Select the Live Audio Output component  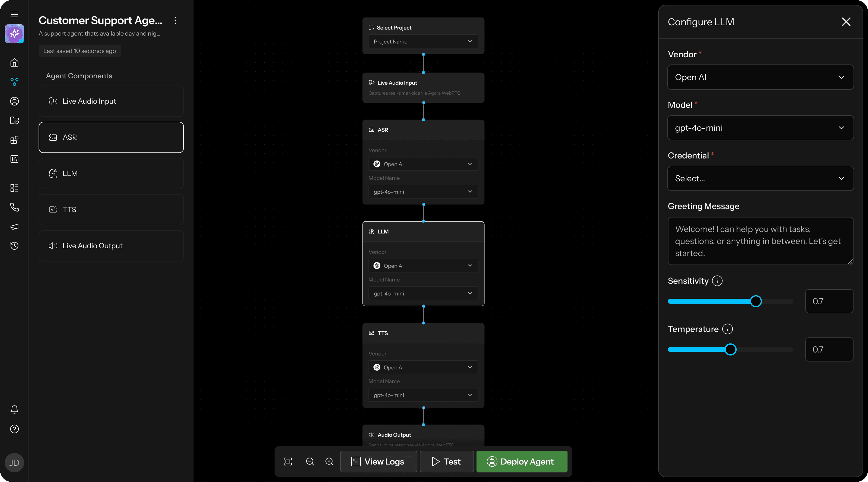tap(111, 246)
